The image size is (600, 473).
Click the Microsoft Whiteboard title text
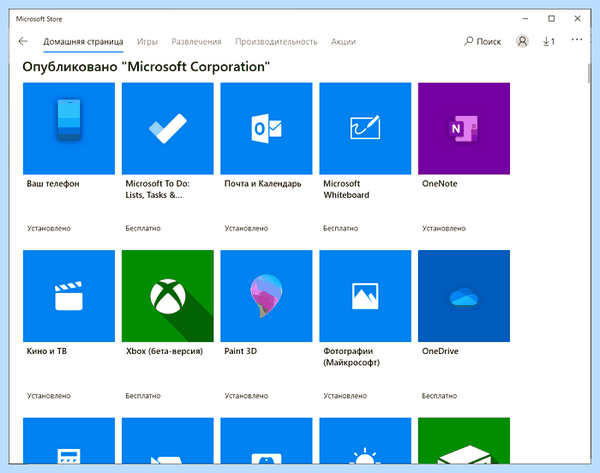tap(346, 189)
